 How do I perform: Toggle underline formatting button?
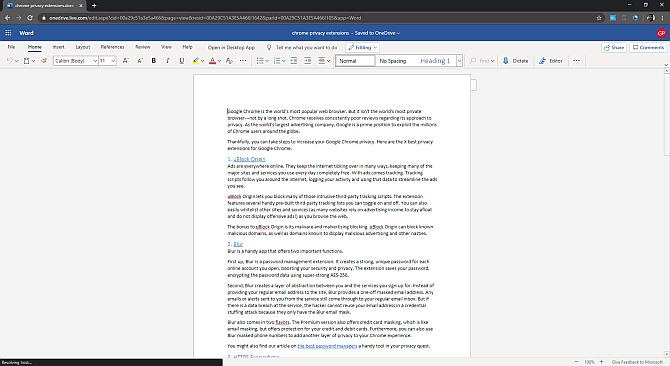tap(182, 61)
